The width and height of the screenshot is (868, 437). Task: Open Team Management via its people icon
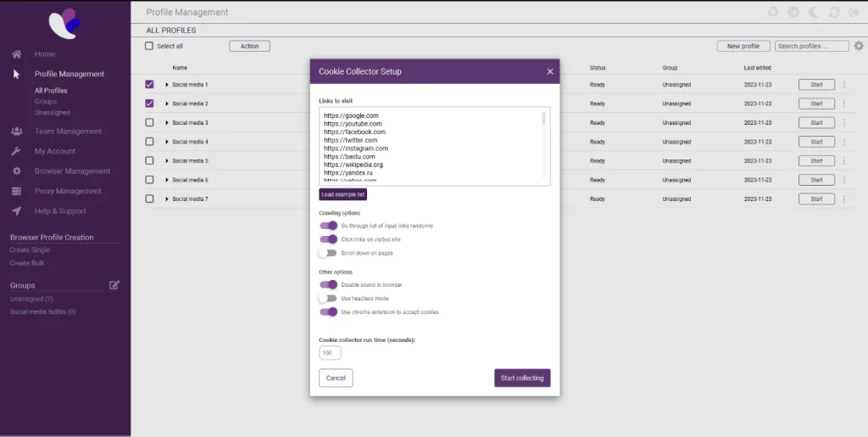tap(16, 132)
